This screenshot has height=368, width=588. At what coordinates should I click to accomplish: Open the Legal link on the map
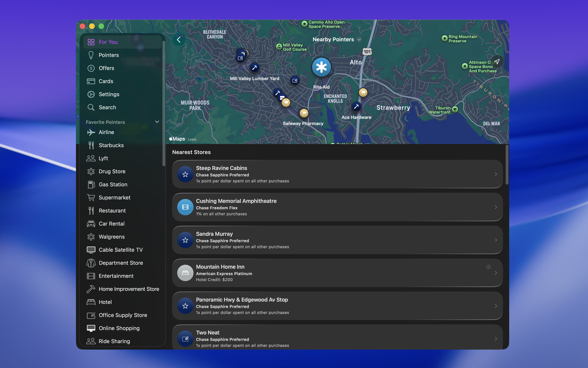tap(192, 139)
